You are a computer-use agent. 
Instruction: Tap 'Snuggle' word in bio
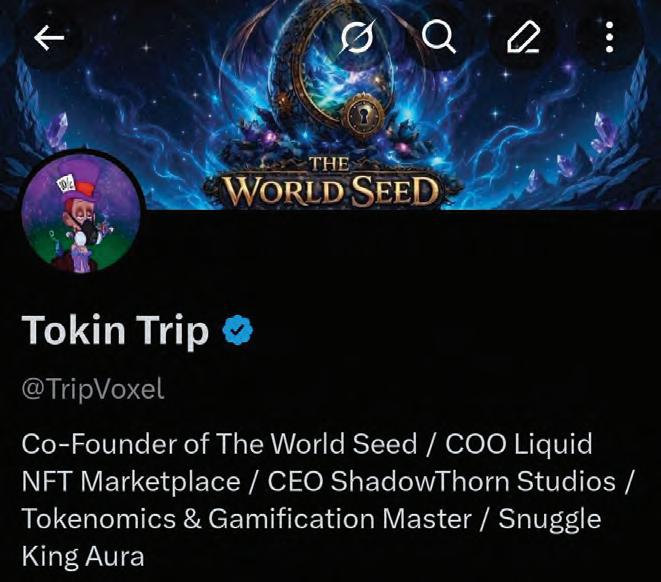548,518
